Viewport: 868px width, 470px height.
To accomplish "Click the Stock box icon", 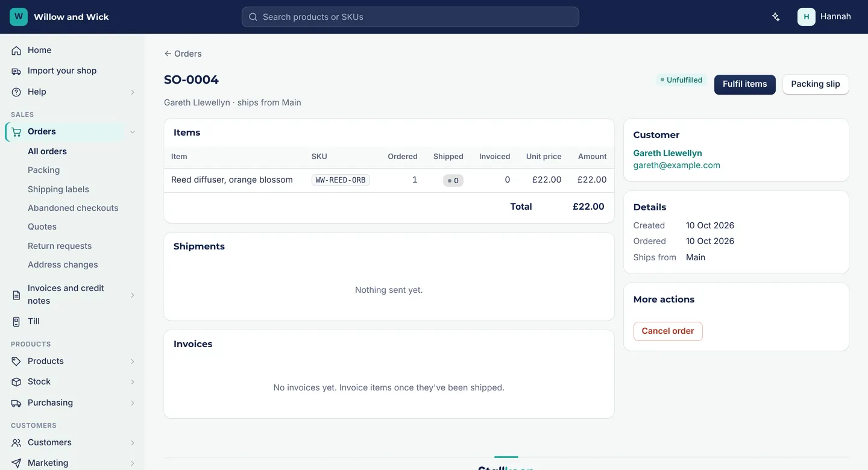I will coord(16,382).
